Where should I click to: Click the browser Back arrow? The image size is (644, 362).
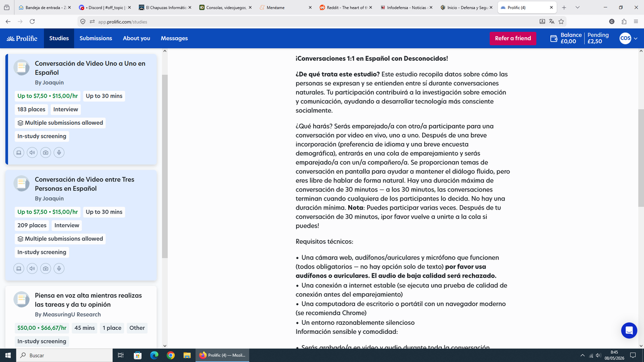pyautogui.click(x=8, y=22)
